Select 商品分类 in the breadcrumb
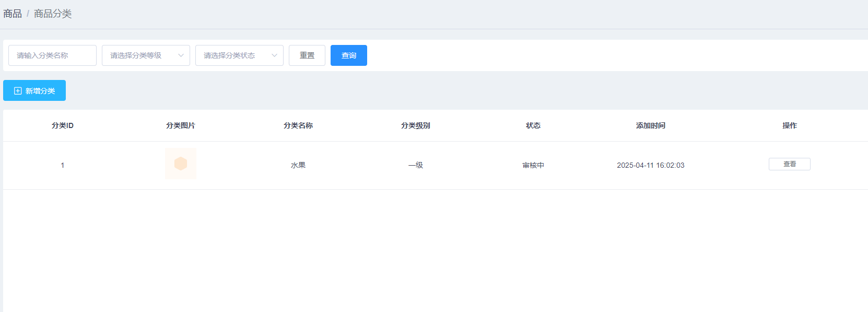The image size is (868, 312). (53, 14)
